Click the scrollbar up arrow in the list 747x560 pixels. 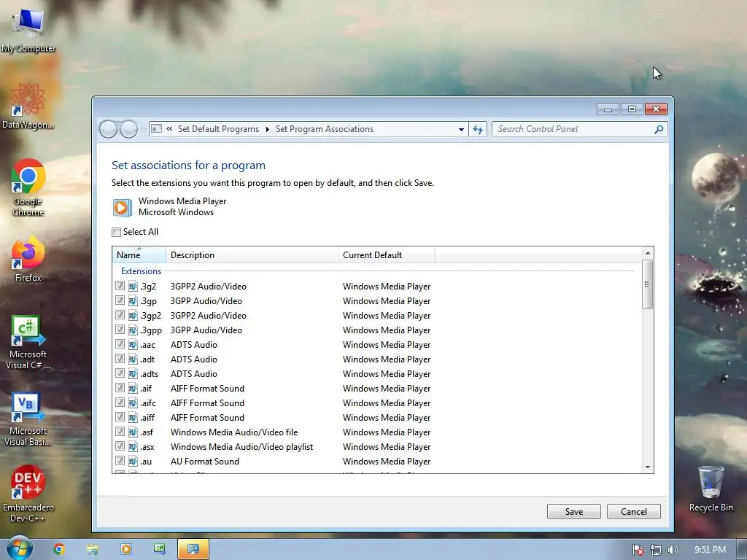(648, 253)
